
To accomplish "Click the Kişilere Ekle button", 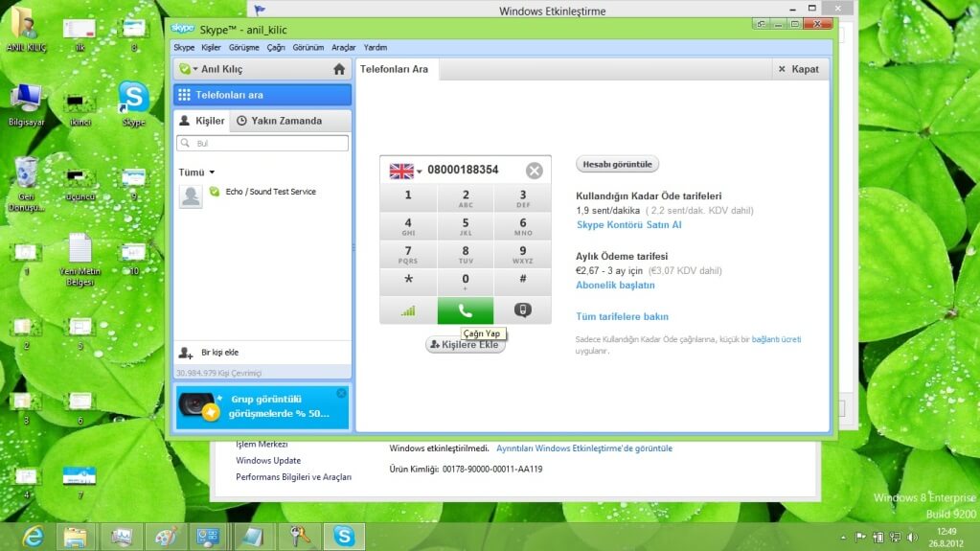I will [x=465, y=345].
